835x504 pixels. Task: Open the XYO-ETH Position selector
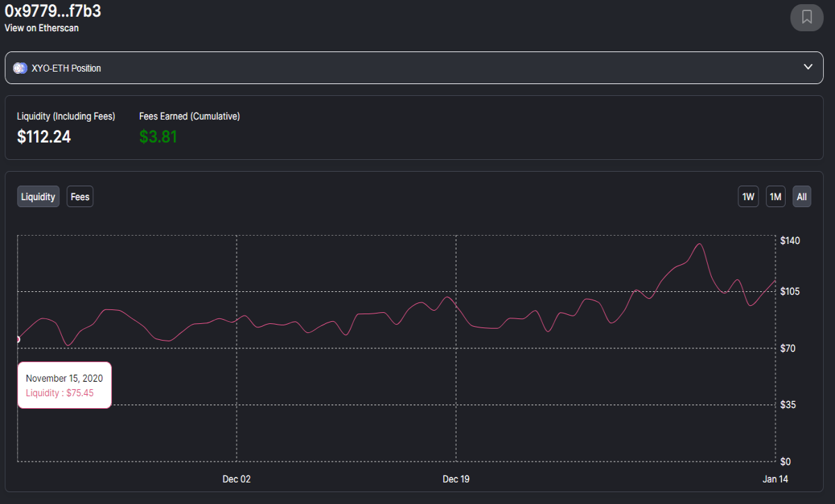[414, 68]
